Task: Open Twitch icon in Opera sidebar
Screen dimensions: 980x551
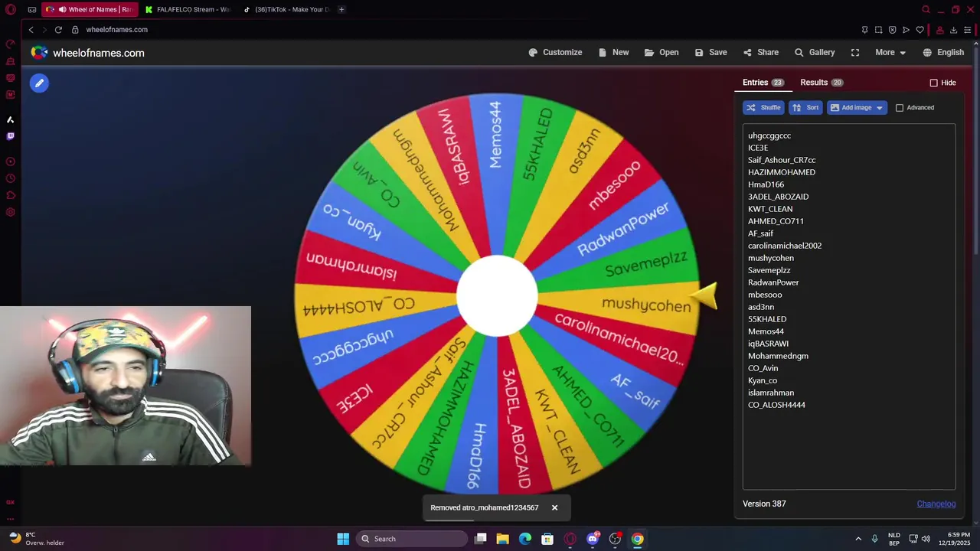Action: click(11, 136)
